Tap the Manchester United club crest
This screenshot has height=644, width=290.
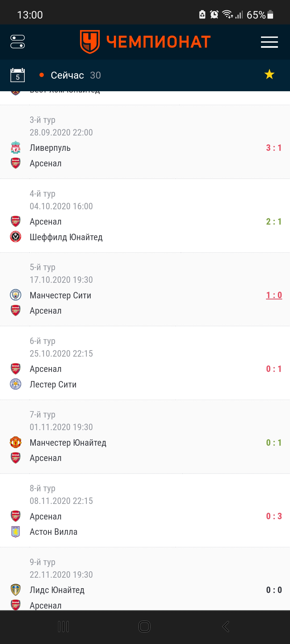[x=16, y=442]
